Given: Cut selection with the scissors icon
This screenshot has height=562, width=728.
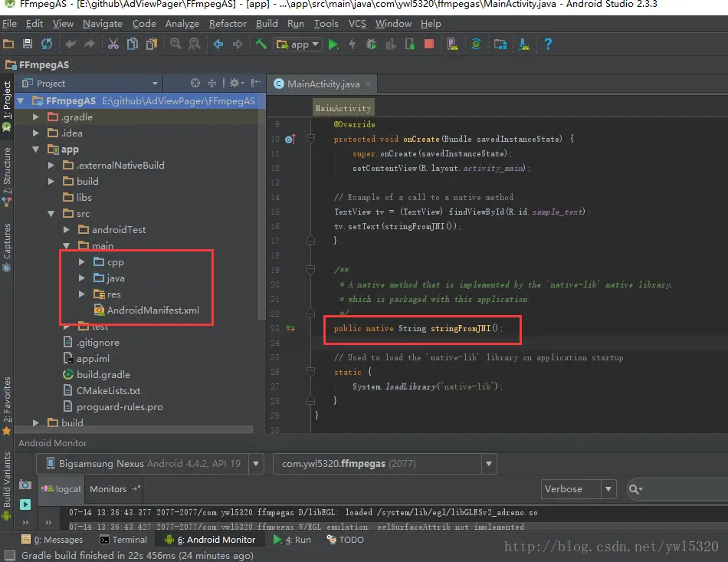Looking at the screenshot, I should pyautogui.click(x=113, y=44).
